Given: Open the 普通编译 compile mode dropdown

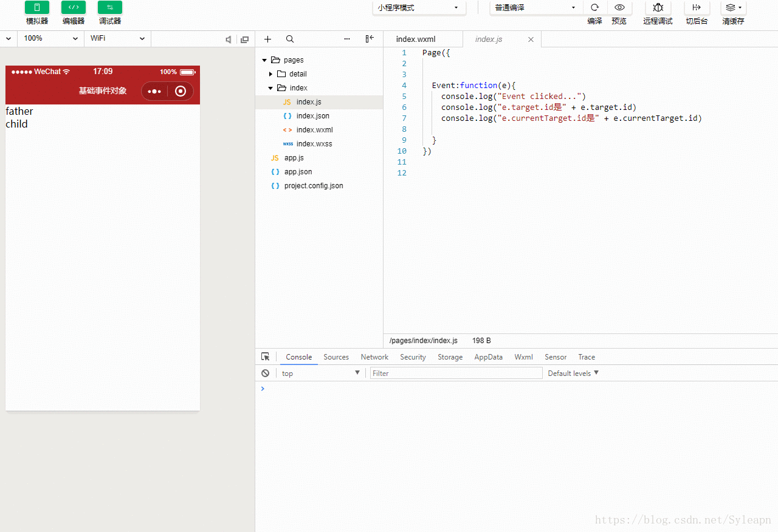Looking at the screenshot, I should (536, 8).
